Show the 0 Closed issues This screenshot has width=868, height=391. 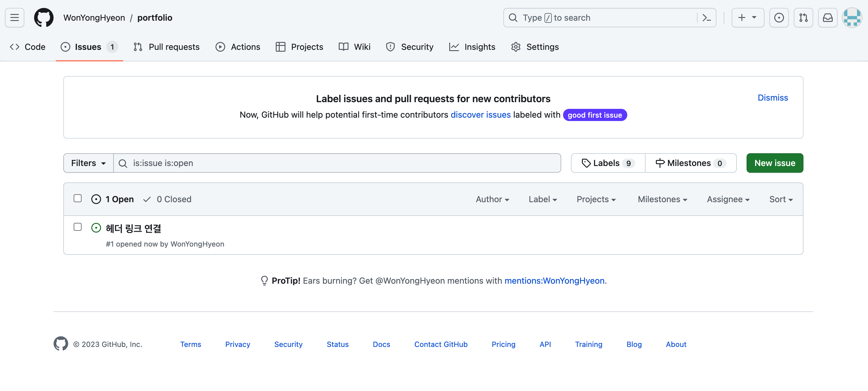click(x=167, y=199)
